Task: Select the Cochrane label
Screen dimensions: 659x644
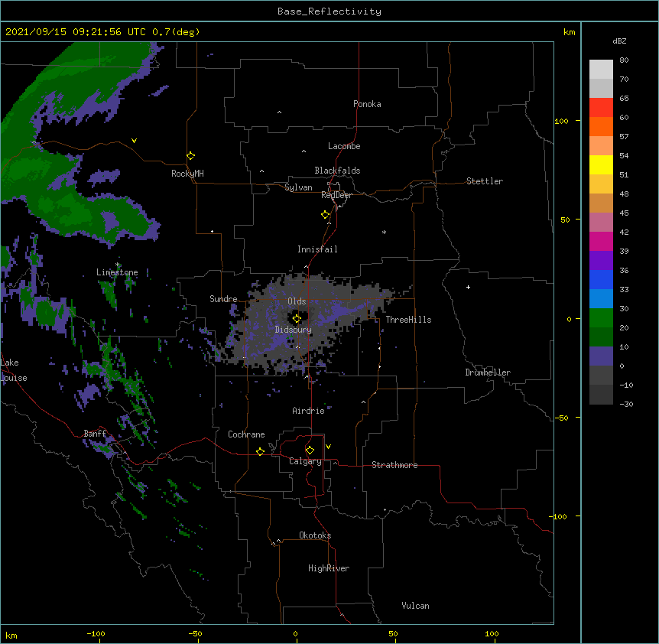Action: (x=246, y=434)
